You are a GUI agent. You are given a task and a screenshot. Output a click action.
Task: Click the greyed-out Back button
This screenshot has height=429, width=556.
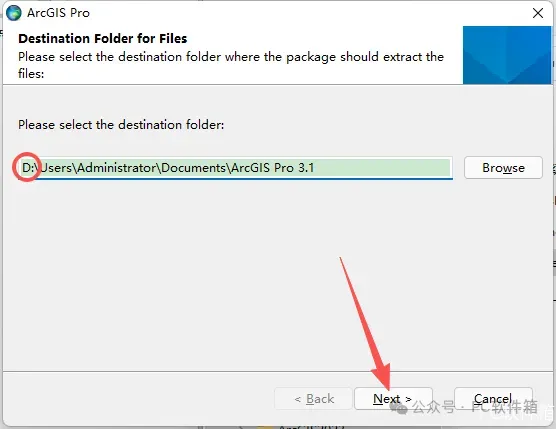313,399
